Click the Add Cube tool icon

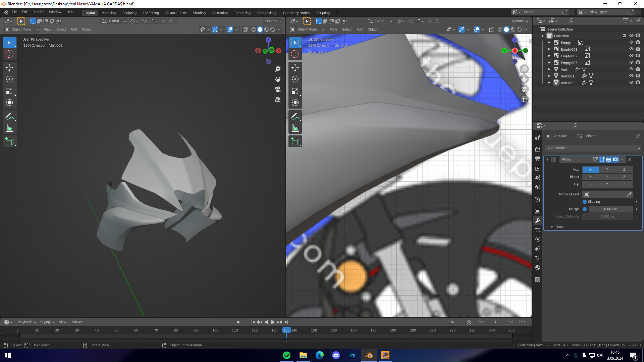9,141
